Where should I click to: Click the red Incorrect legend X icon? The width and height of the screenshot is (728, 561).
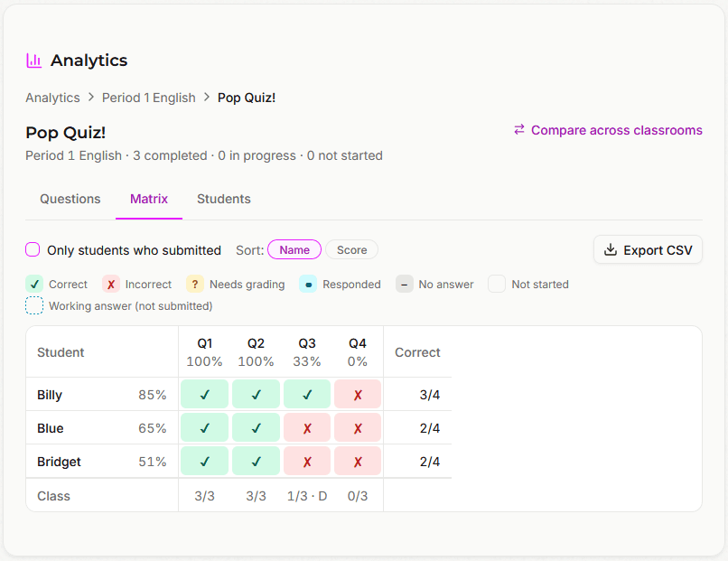point(111,285)
